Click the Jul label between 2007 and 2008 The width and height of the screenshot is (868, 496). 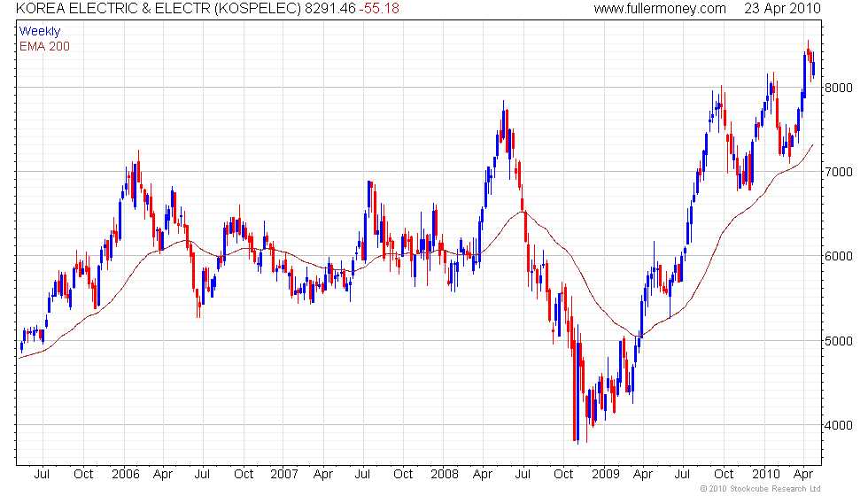(x=362, y=474)
